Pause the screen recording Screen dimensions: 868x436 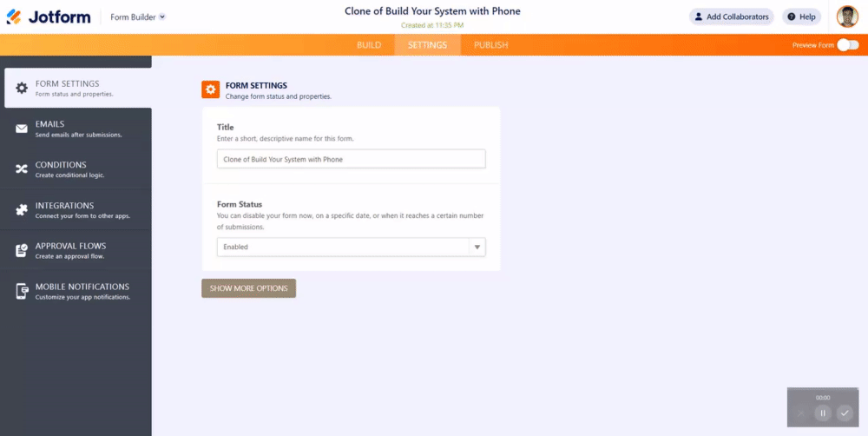823,413
